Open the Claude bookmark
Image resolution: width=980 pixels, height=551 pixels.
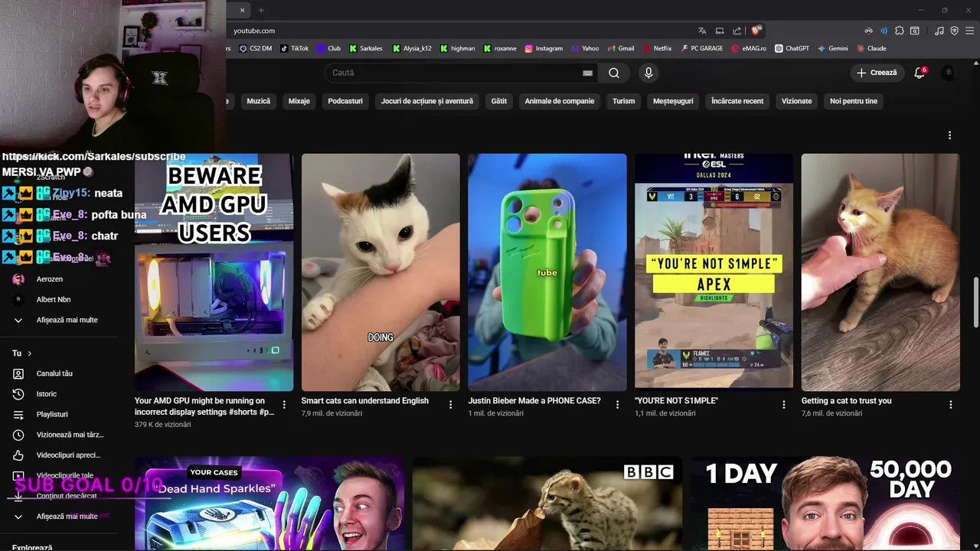coord(871,48)
